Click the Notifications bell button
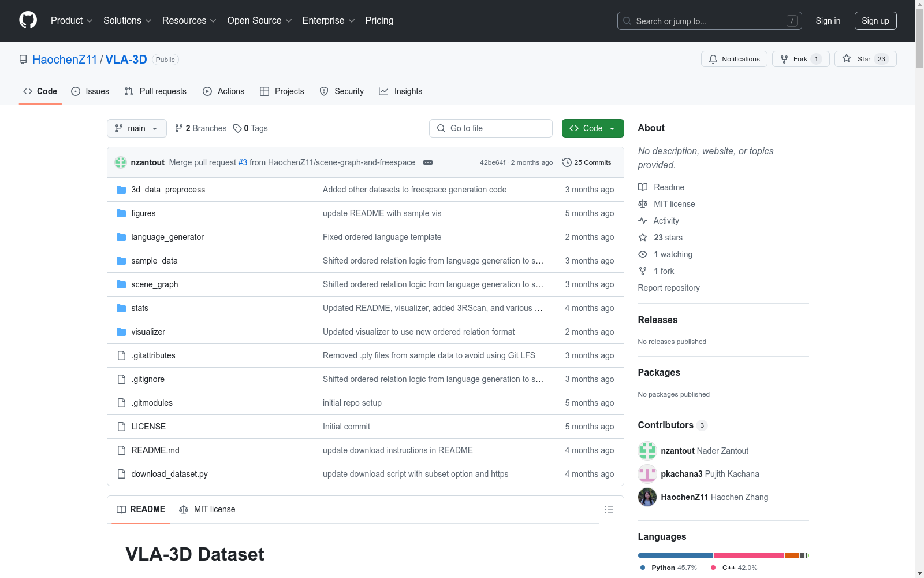Image resolution: width=924 pixels, height=578 pixels. (x=734, y=59)
